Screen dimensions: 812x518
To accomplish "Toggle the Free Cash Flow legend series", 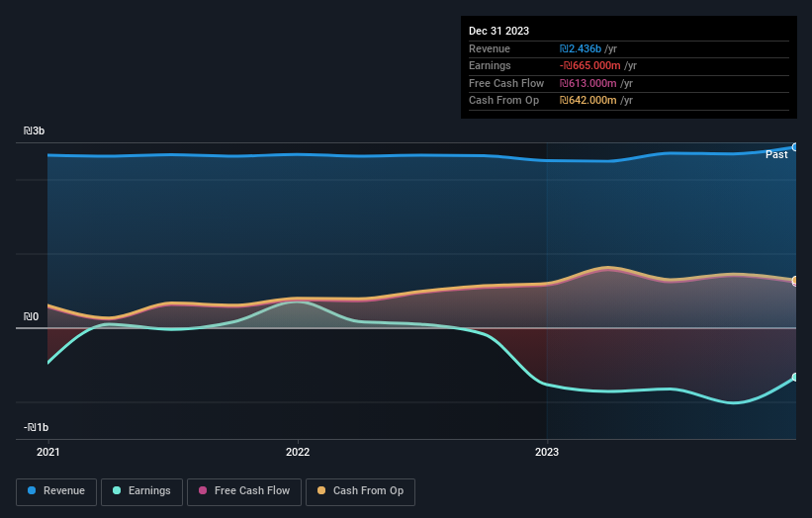I will (x=244, y=491).
